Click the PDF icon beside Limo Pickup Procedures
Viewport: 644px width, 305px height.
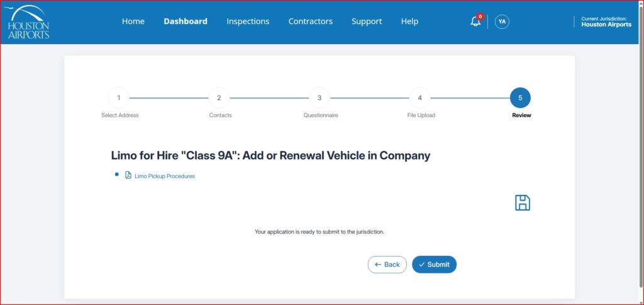[x=128, y=175]
